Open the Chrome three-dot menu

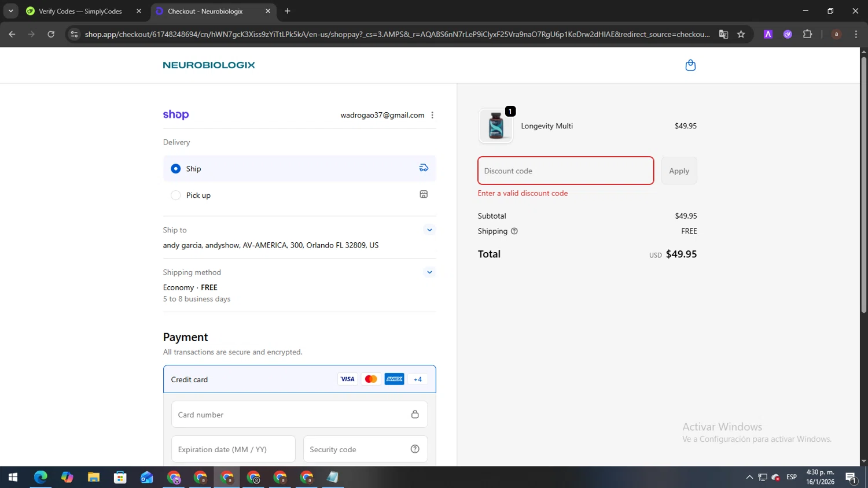pos(856,34)
